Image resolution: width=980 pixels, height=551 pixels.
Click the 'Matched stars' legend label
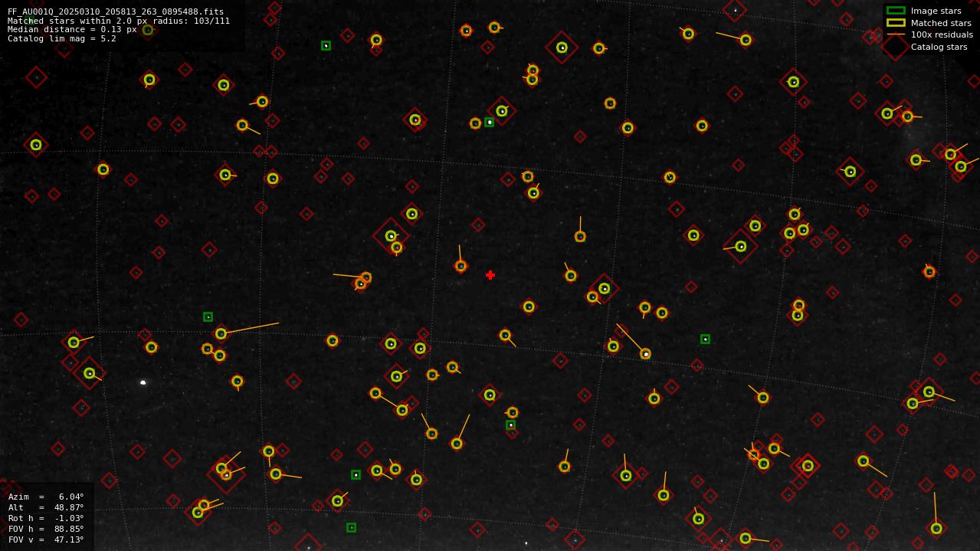pos(941,23)
